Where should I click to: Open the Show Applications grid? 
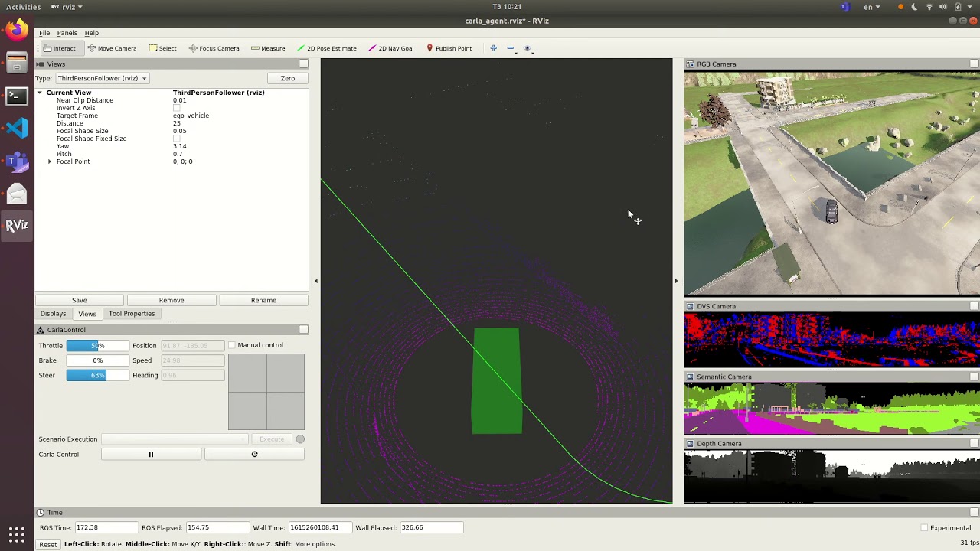[x=17, y=534]
